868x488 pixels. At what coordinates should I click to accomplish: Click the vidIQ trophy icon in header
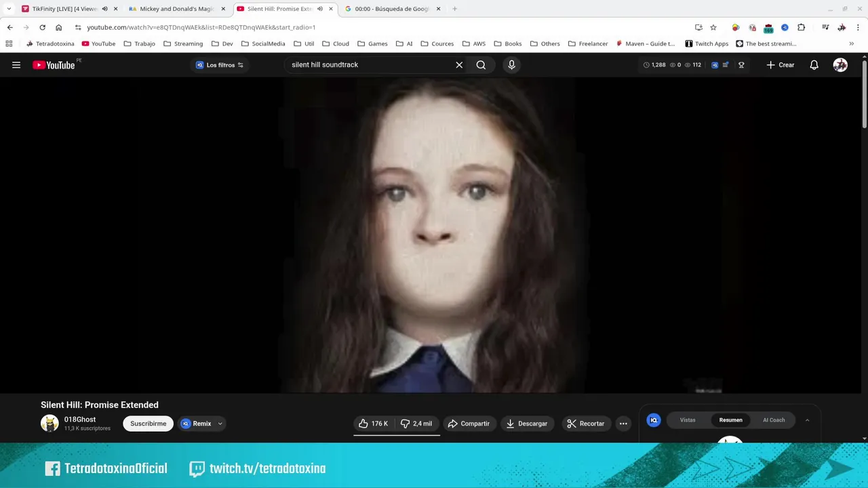tap(741, 65)
